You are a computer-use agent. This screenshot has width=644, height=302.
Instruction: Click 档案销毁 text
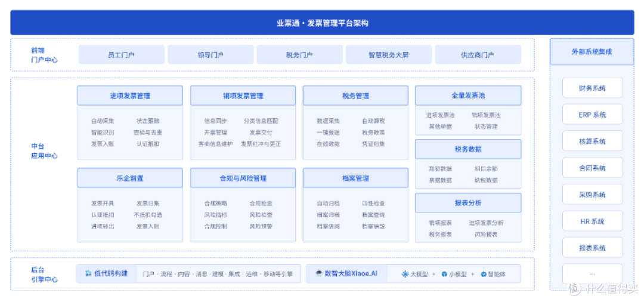(x=373, y=226)
